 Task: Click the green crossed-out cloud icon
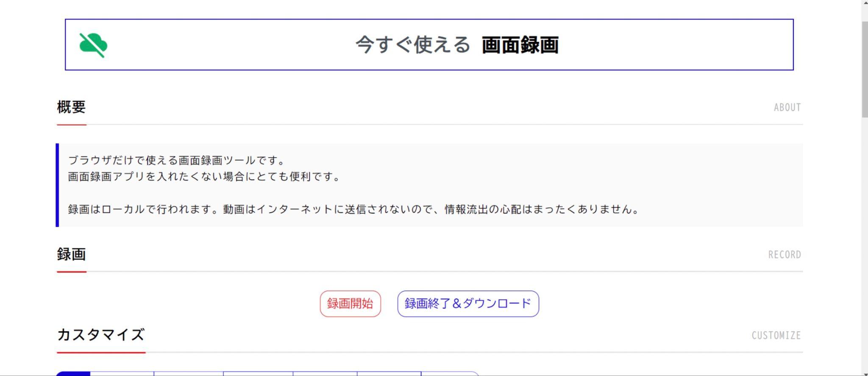pos(93,45)
